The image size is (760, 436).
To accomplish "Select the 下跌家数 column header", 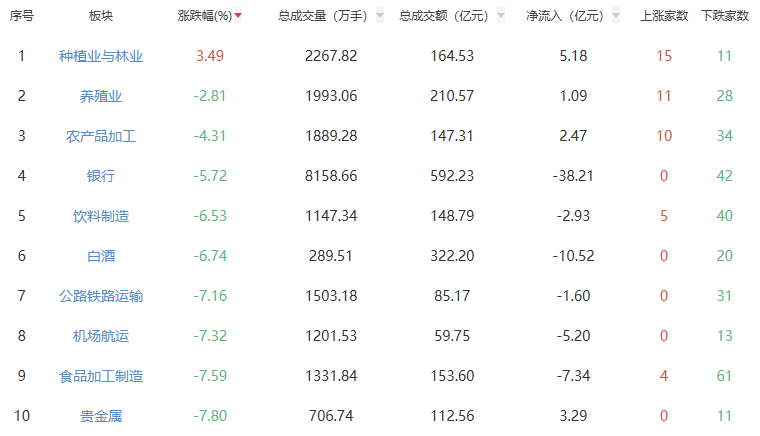I will tap(725, 16).
